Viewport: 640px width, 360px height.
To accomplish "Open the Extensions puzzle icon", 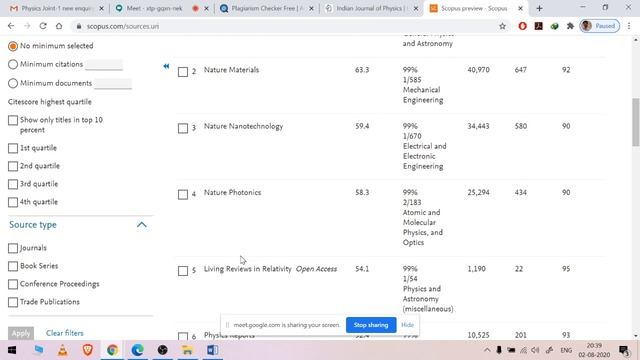I will point(570,26).
